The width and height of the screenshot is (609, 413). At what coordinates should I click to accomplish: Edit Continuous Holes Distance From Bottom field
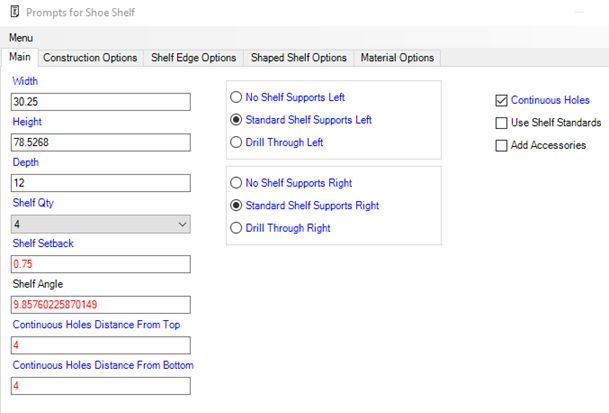[100, 386]
